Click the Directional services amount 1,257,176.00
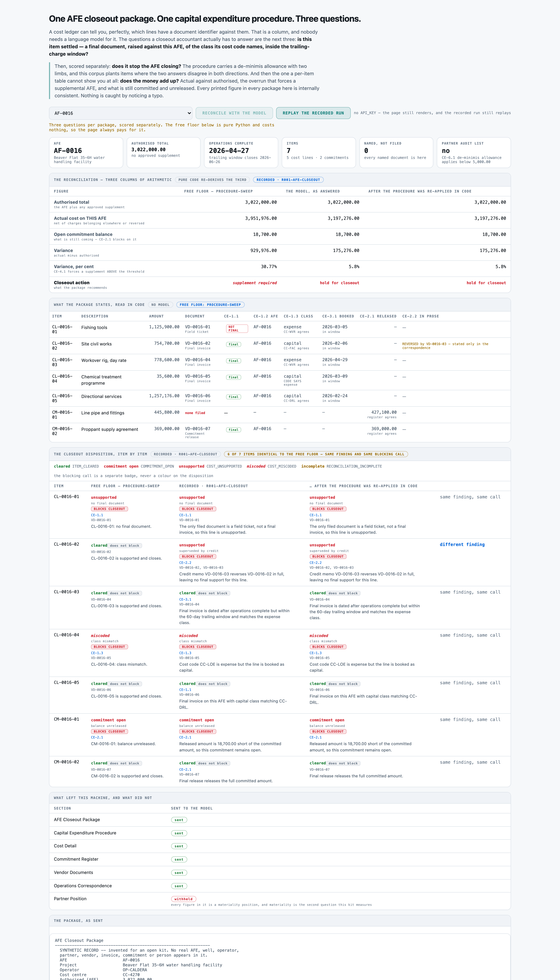 point(164,396)
